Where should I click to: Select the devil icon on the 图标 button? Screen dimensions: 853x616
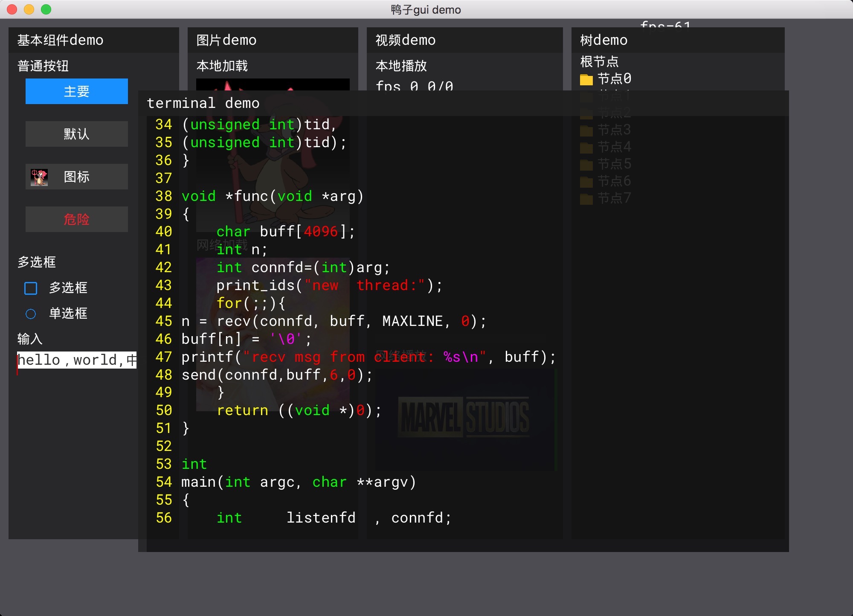(39, 177)
